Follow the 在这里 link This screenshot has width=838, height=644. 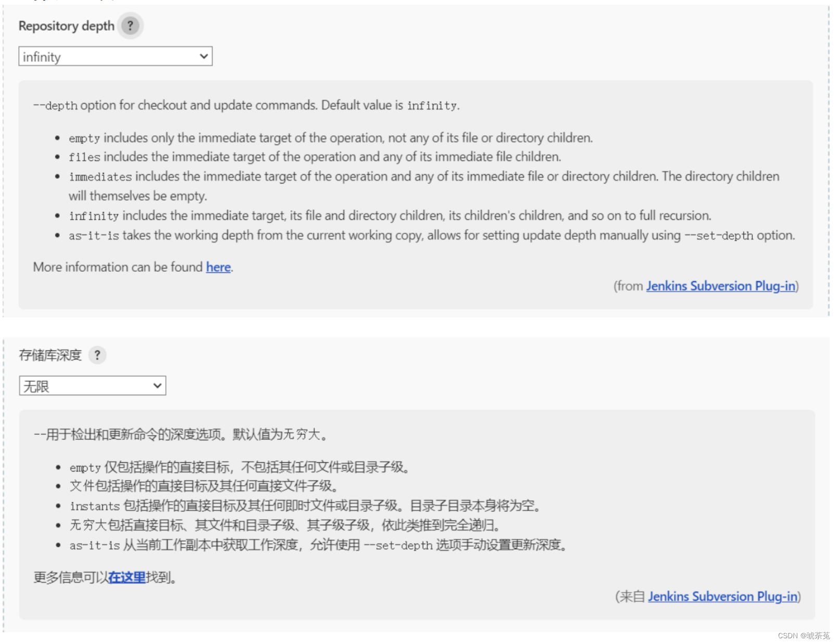[127, 577]
